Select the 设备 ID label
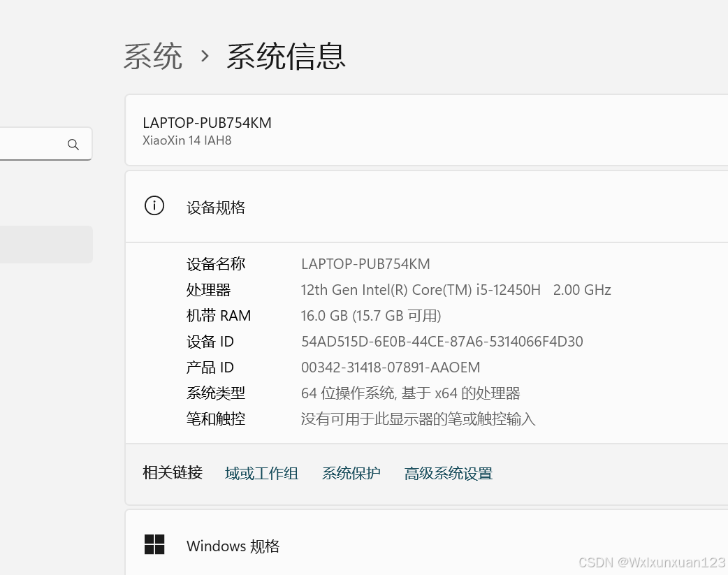 coord(210,342)
